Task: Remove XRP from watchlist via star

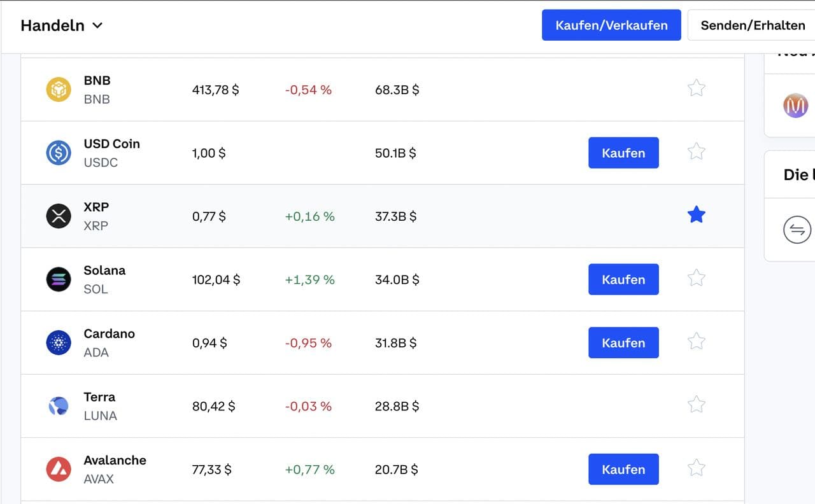Action: coord(697,215)
